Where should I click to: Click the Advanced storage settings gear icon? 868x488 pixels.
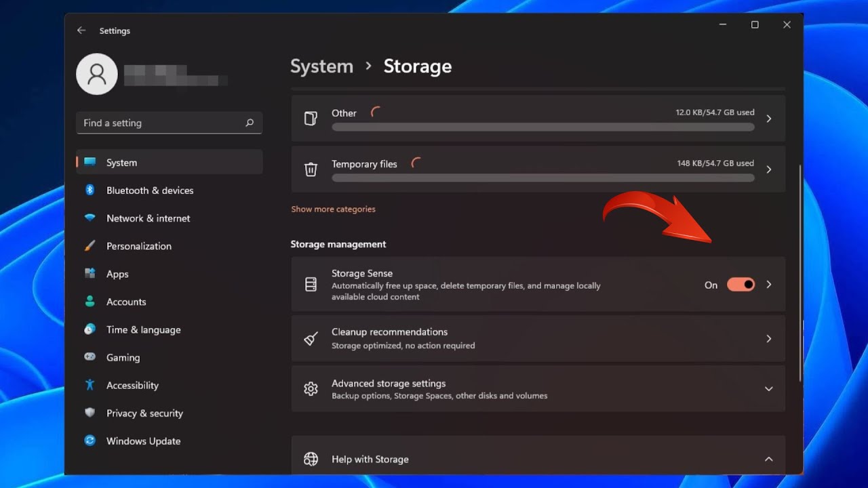[x=311, y=389]
